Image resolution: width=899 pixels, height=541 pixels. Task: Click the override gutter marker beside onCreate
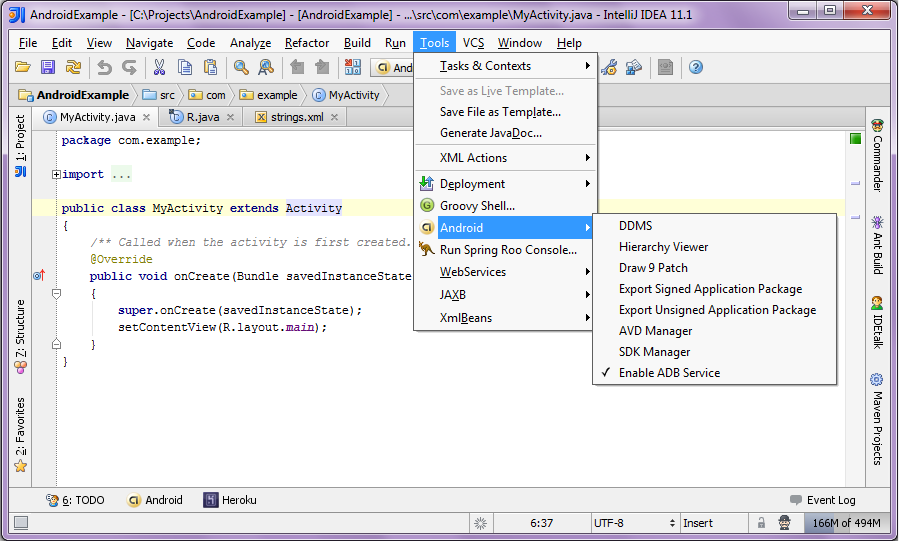click(39, 276)
